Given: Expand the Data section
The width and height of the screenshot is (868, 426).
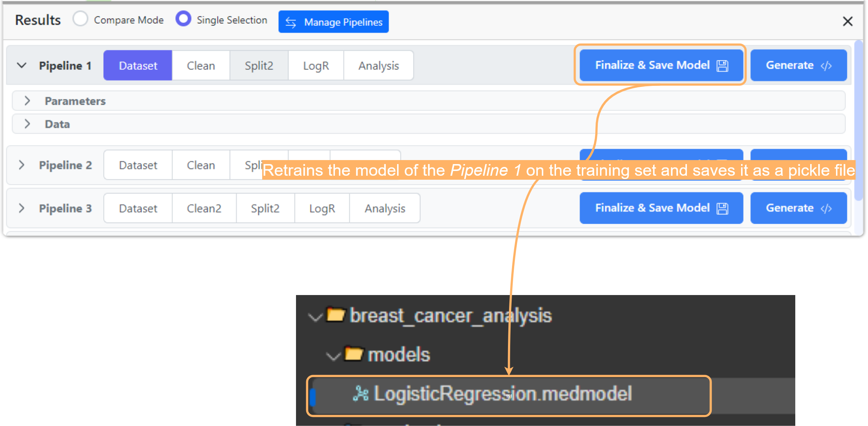Looking at the screenshot, I should [x=27, y=124].
